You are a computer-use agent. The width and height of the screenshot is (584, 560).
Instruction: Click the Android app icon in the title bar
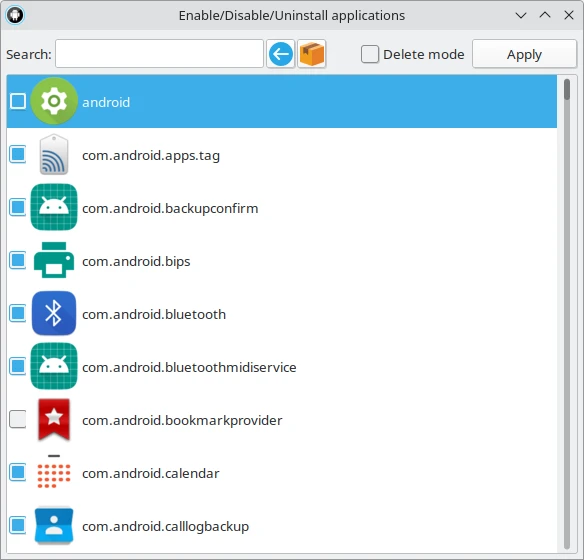(15, 15)
